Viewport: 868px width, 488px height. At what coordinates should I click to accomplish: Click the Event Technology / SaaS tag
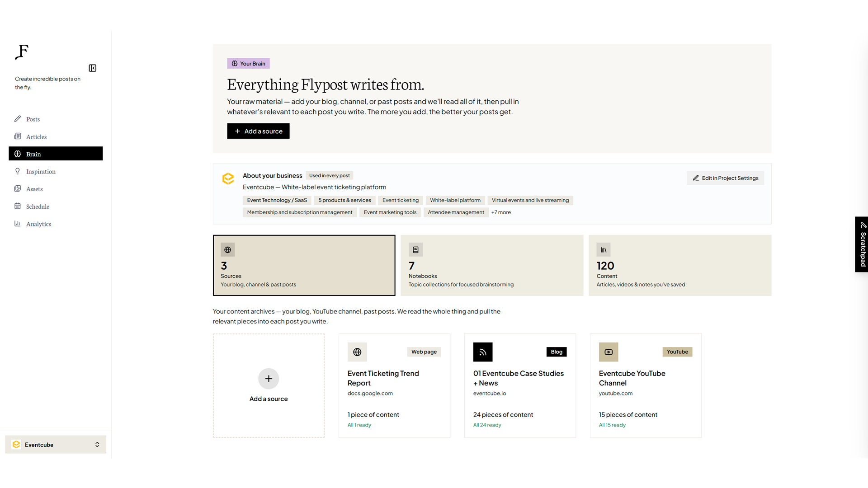click(x=277, y=200)
